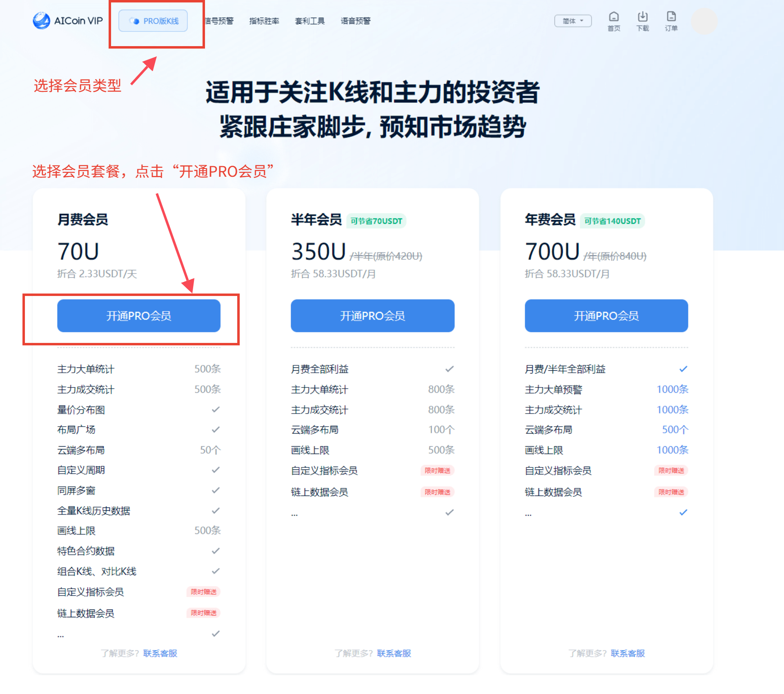Image resolution: width=784 pixels, height=694 pixels.
Task: Select 语音预警 from the top navigation
Action: click(x=355, y=21)
